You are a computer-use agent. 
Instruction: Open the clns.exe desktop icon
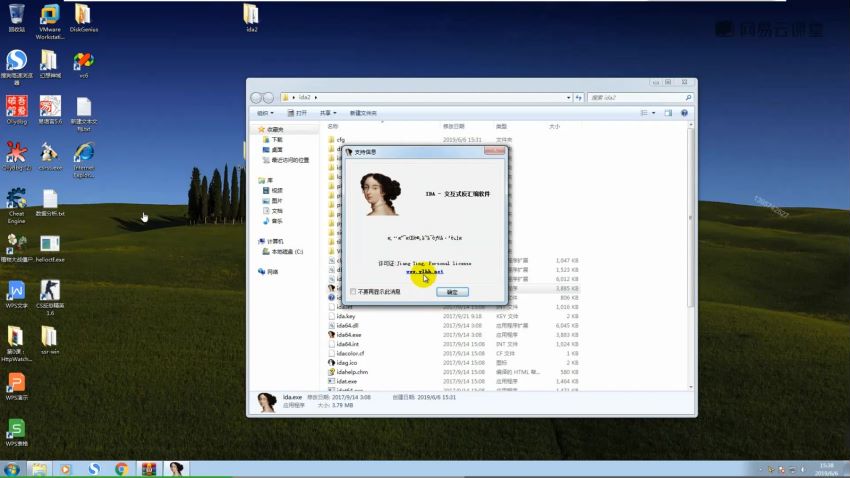50,157
